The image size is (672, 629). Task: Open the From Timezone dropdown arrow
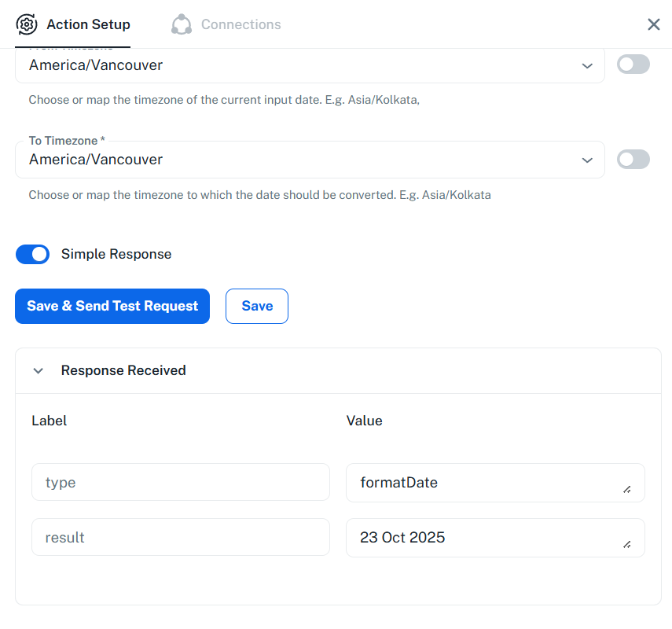pos(587,65)
